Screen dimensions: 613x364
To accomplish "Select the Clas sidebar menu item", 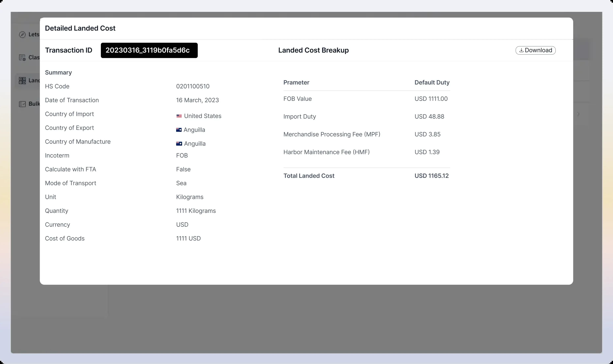I will pyautogui.click(x=34, y=57).
